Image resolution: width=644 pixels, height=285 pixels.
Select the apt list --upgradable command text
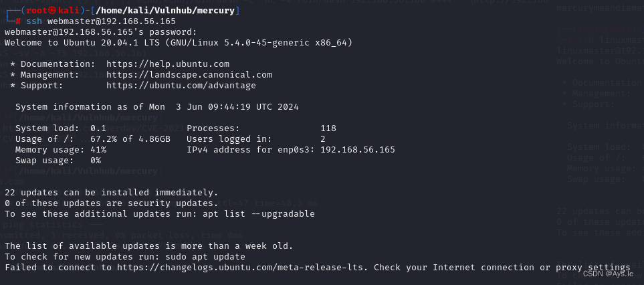coord(259,214)
